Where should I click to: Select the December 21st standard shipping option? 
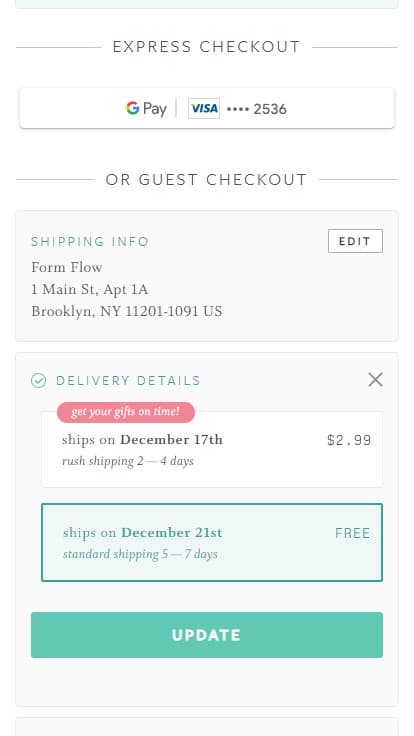(212, 542)
